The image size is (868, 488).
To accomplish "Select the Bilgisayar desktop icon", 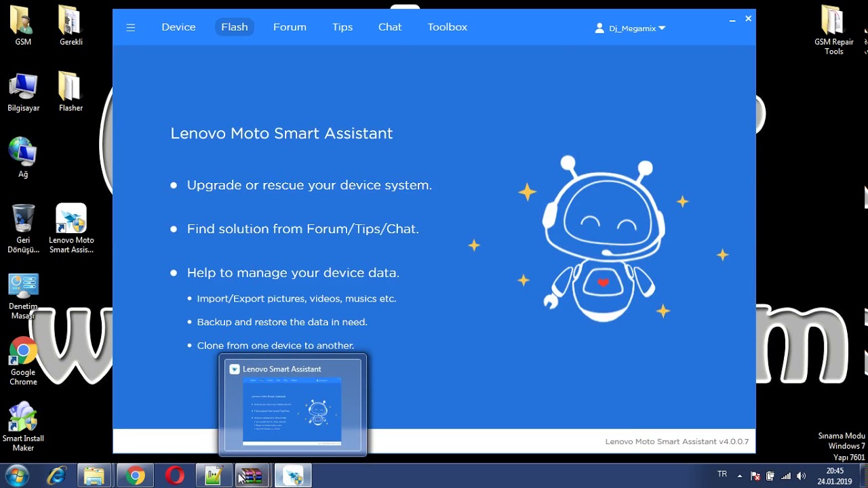I will 23,92.
